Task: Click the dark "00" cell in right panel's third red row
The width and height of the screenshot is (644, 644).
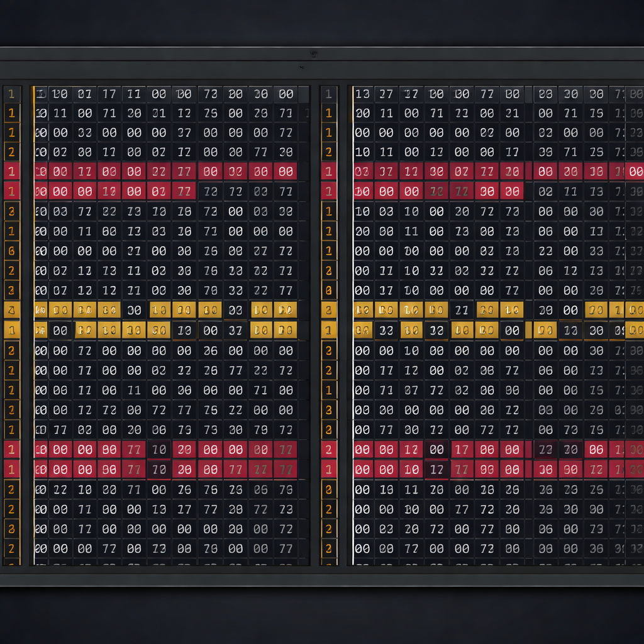Action: pos(436,450)
